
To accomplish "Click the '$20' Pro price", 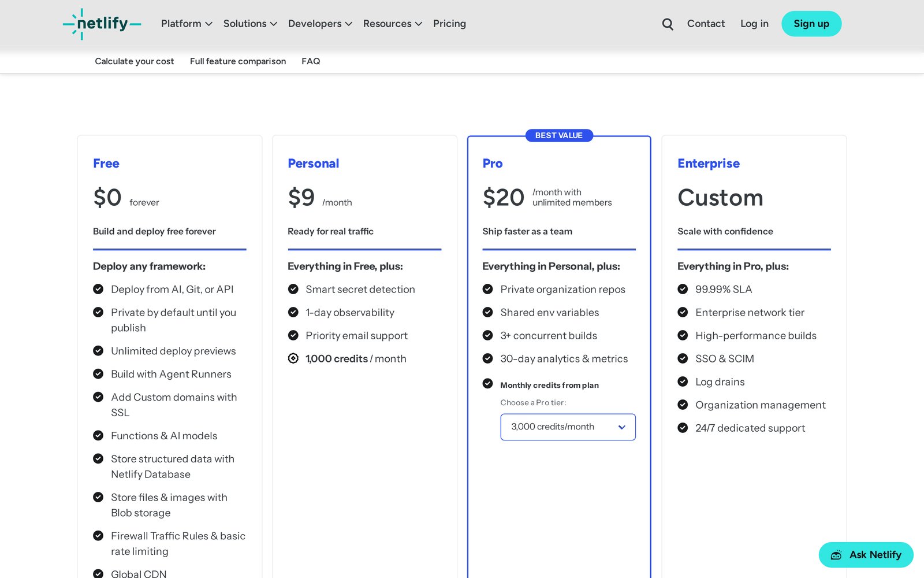I will [504, 198].
